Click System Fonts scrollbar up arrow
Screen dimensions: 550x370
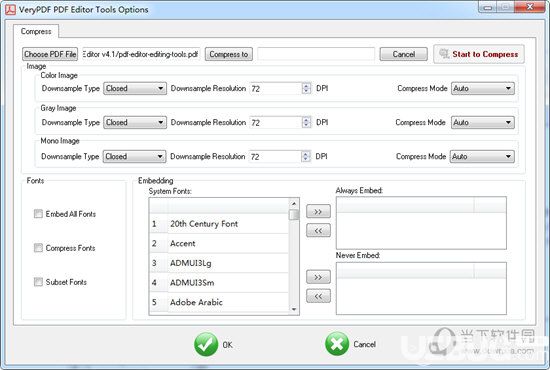294,203
